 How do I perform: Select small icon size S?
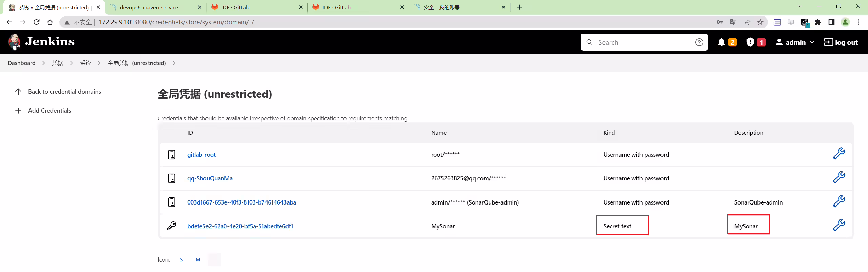pos(181,260)
